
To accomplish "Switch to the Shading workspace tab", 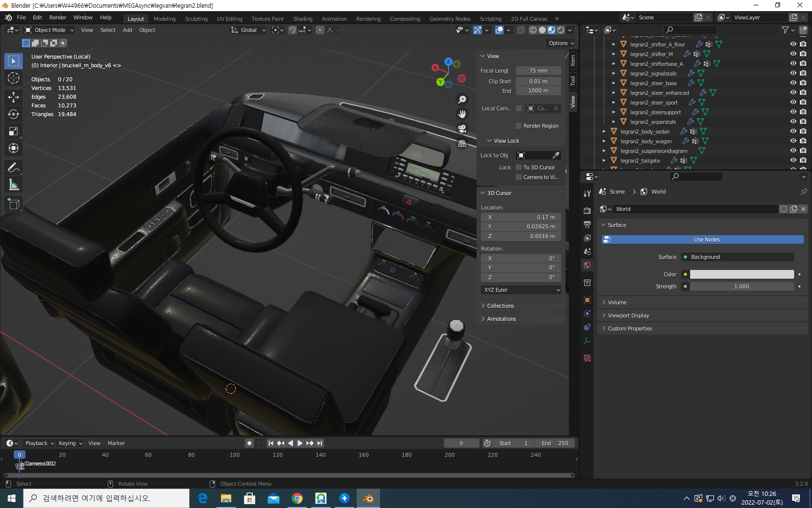I will 303,19.
